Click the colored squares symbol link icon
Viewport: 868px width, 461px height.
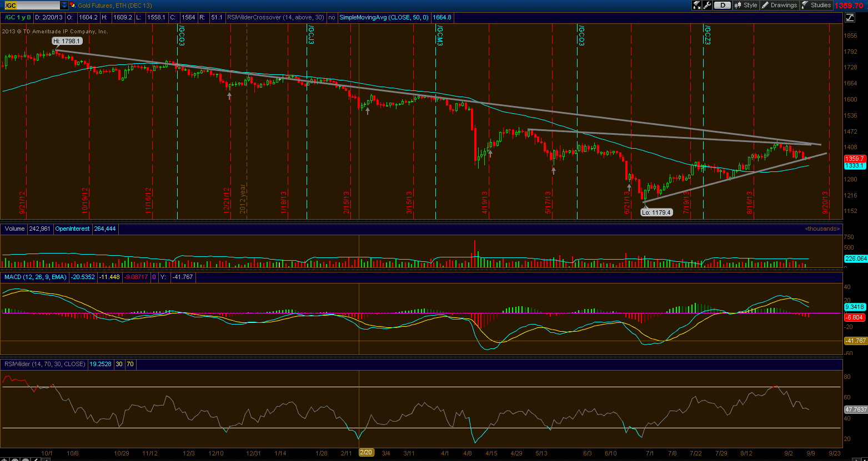73,5
